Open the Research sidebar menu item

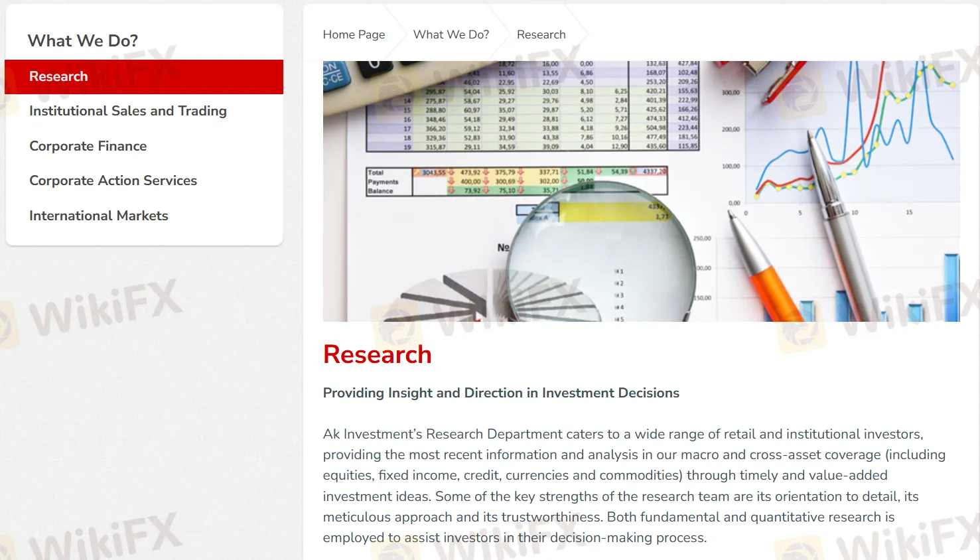(58, 77)
